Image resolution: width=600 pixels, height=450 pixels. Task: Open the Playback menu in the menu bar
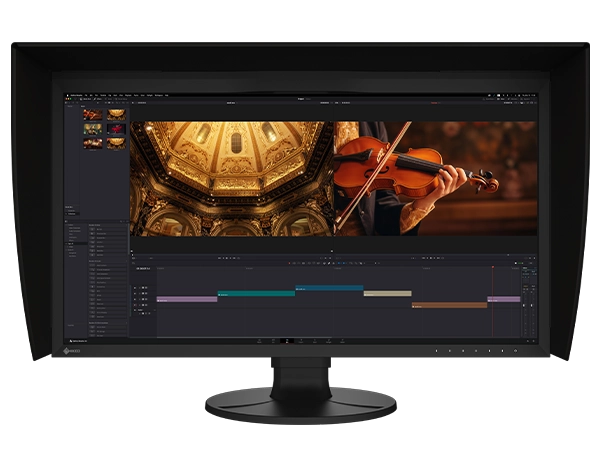pos(128,95)
